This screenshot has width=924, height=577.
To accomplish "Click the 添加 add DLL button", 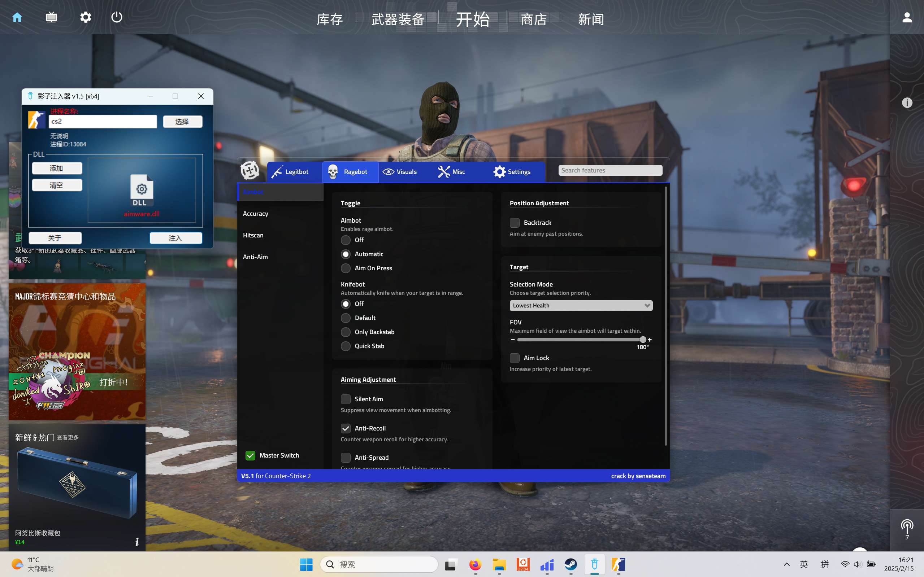I will 57,168.
